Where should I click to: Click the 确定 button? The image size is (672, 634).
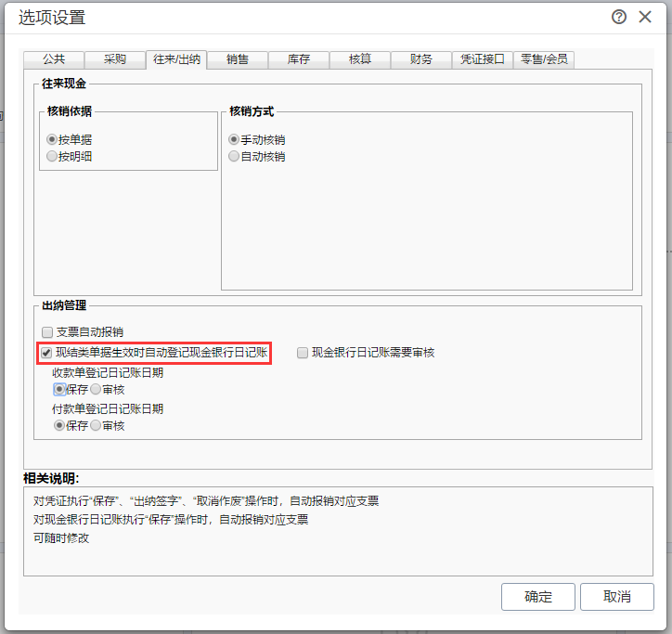pos(537,596)
